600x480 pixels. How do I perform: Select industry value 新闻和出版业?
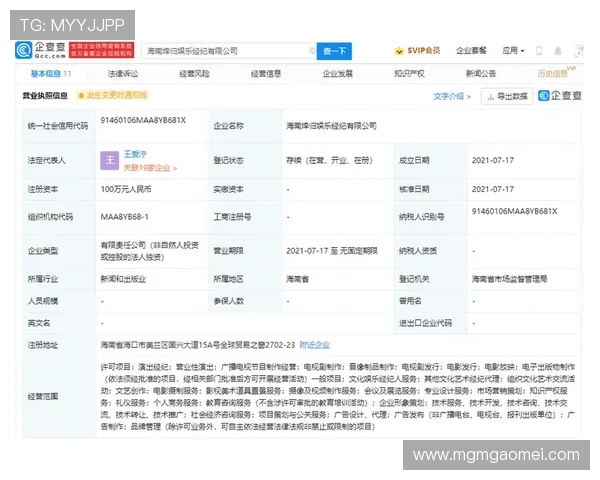(x=123, y=279)
